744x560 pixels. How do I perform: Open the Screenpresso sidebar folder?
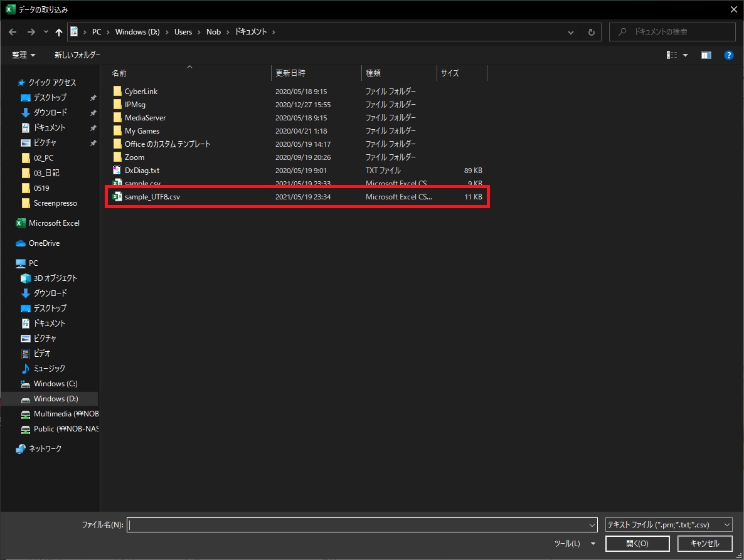tap(55, 203)
